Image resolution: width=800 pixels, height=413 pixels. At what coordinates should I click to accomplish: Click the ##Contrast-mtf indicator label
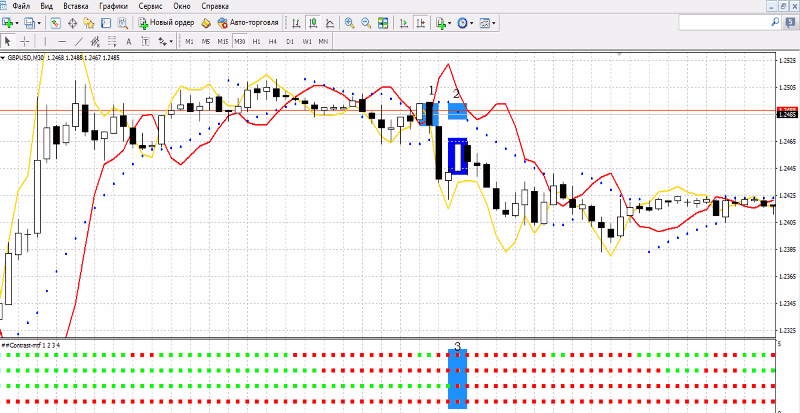31,345
